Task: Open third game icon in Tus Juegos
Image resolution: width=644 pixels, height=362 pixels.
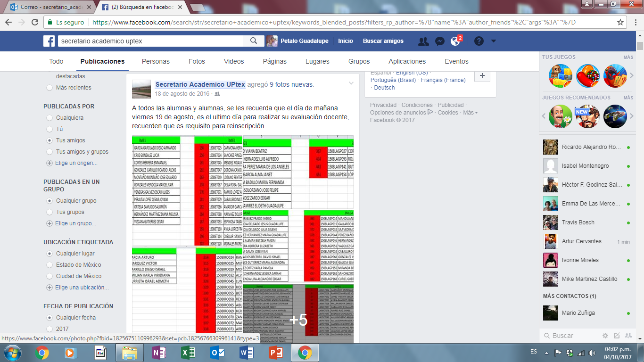Action: point(615,76)
